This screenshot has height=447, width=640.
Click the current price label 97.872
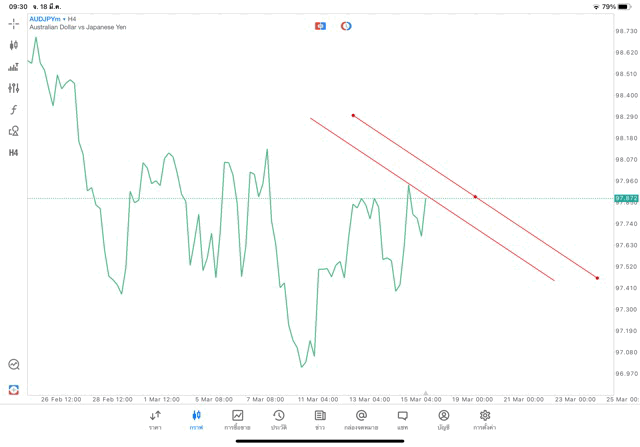627,198
